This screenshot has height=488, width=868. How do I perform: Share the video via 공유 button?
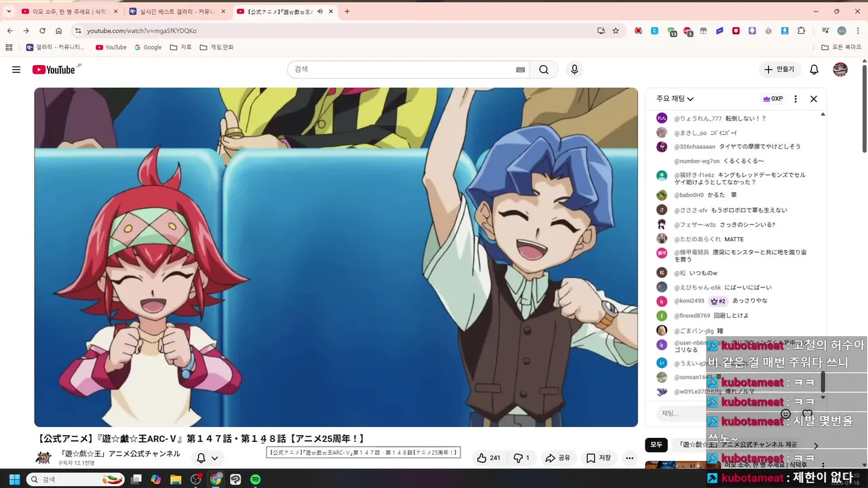(x=558, y=458)
